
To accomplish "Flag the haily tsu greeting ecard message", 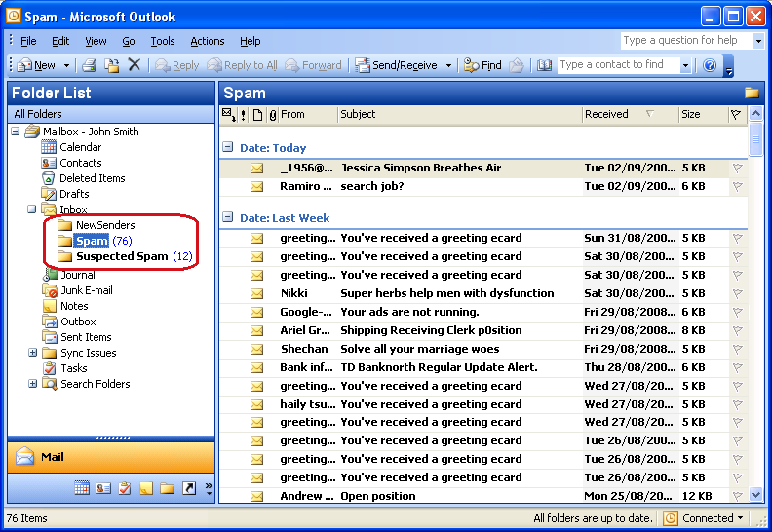I will click(x=737, y=404).
